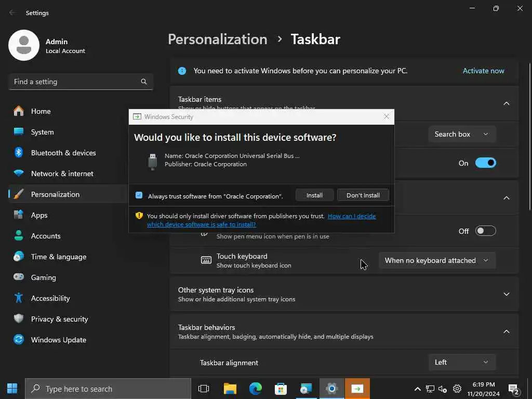Click the volume tray icon
The width and height of the screenshot is (532, 399).
pos(443,389)
